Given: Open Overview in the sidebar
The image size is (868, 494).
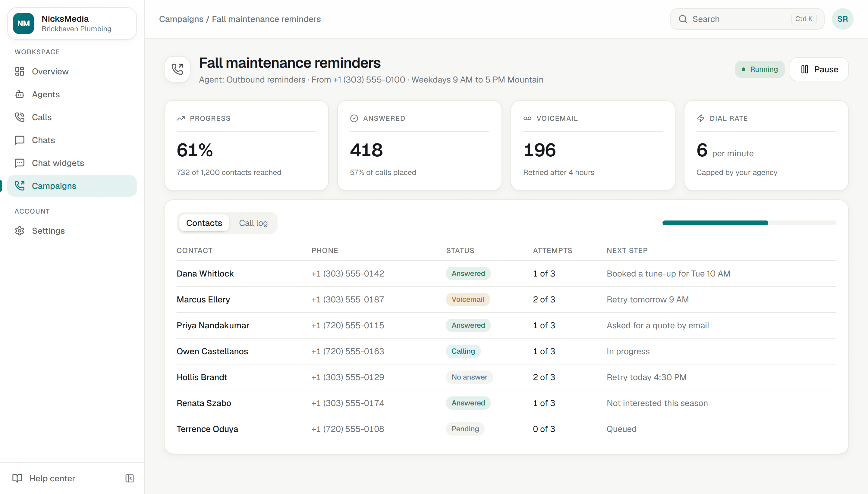Looking at the screenshot, I should (72, 72).
